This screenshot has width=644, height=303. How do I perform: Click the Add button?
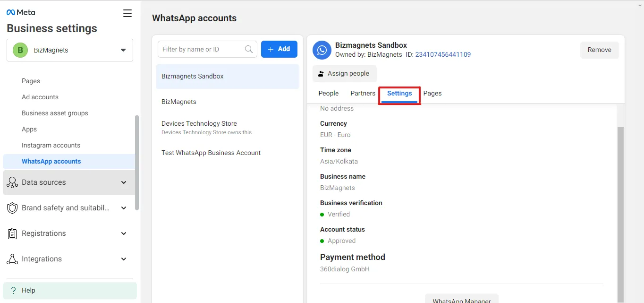pyautogui.click(x=279, y=49)
